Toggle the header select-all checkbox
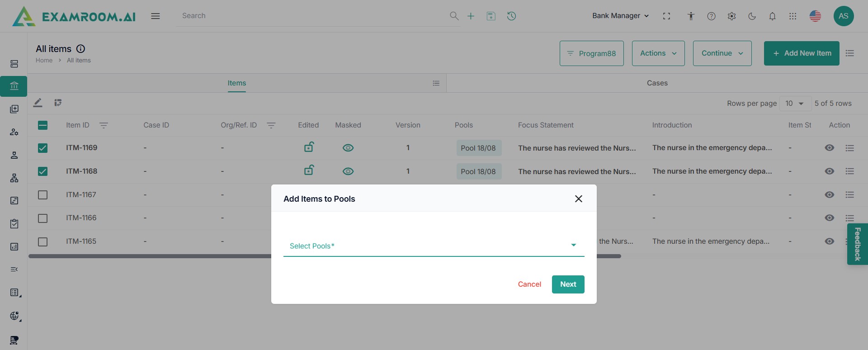The width and height of the screenshot is (868, 350). pos(43,125)
